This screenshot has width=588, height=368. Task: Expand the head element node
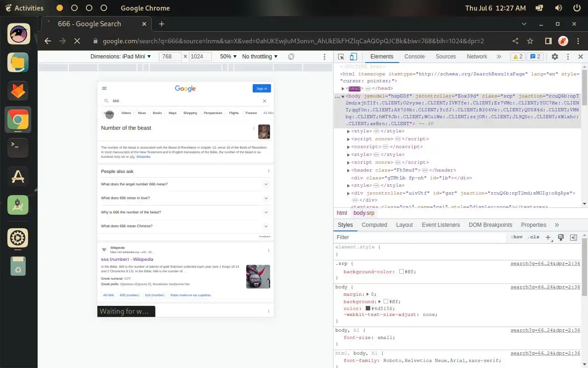(x=343, y=89)
